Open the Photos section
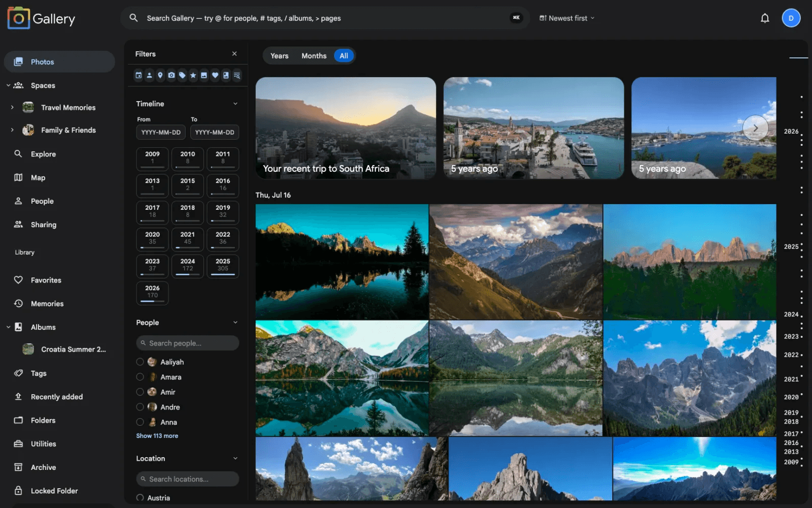This screenshot has height=508, width=812. [x=59, y=61]
